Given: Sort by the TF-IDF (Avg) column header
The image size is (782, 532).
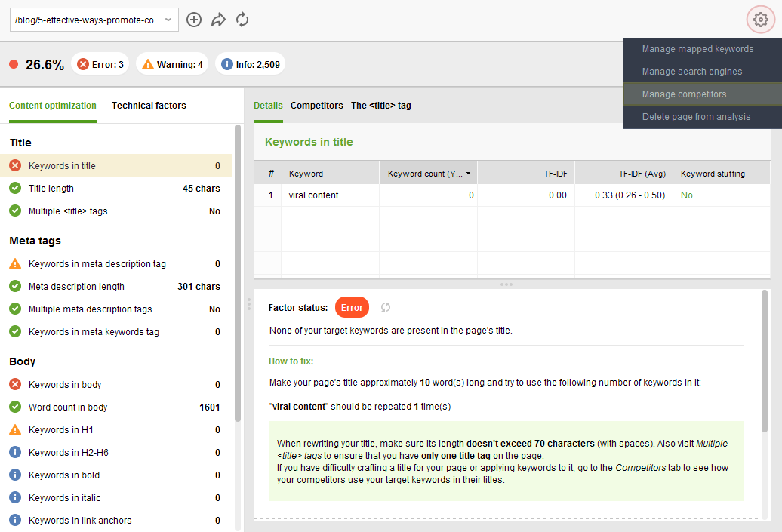Looking at the screenshot, I should [624, 174].
